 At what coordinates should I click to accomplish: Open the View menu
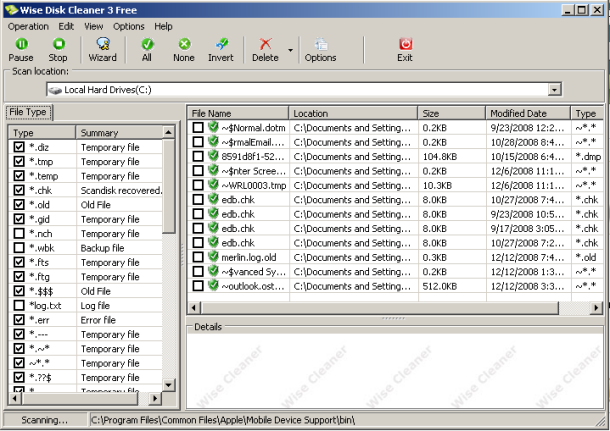94,26
